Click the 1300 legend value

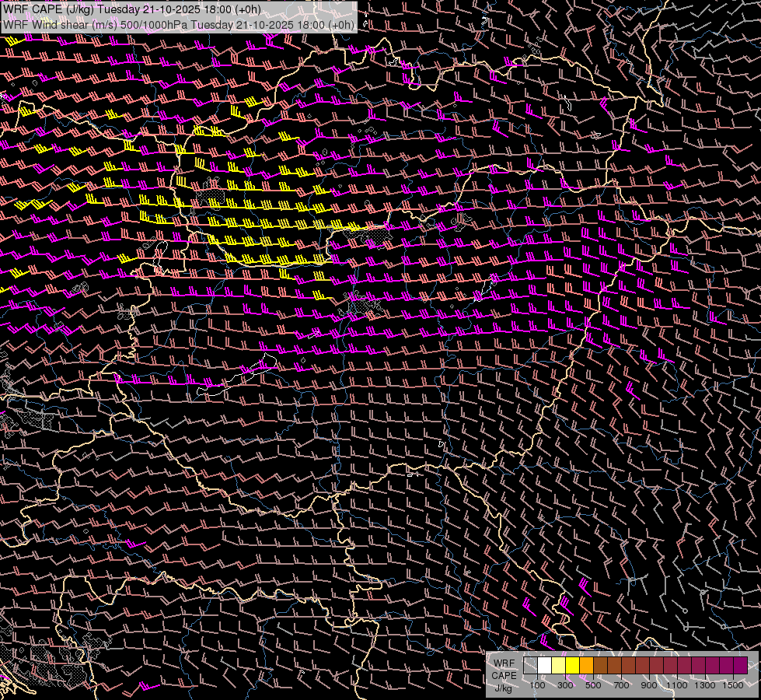click(705, 685)
